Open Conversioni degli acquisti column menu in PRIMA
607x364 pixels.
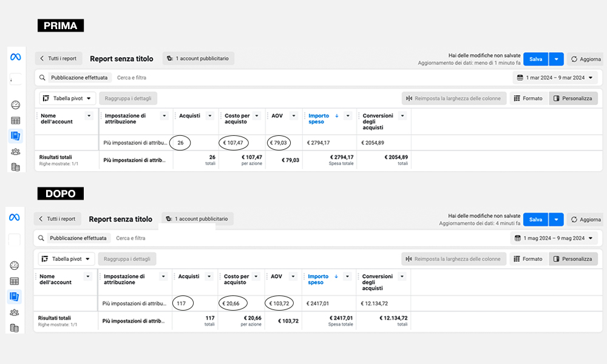click(402, 116)
